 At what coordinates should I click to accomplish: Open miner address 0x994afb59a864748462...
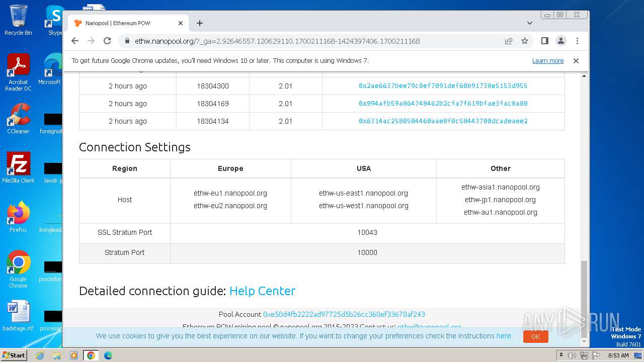click(443, 104)
